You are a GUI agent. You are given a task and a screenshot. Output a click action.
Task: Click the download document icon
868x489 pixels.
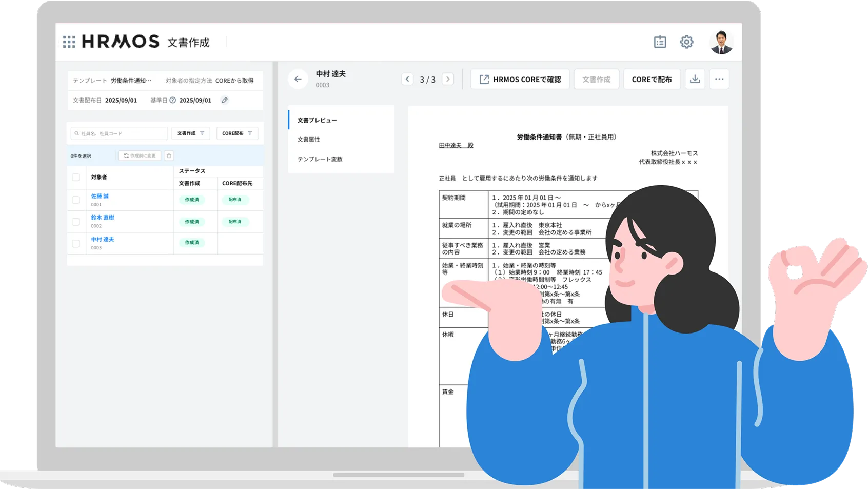pos(695,79)
